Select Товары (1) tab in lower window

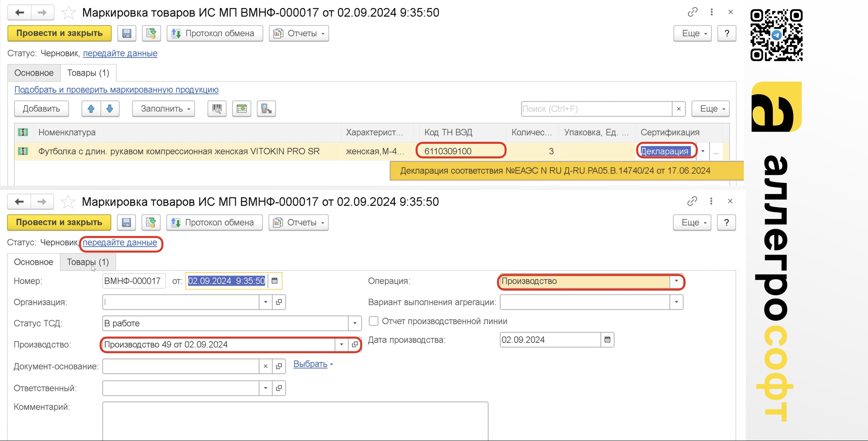88,262
